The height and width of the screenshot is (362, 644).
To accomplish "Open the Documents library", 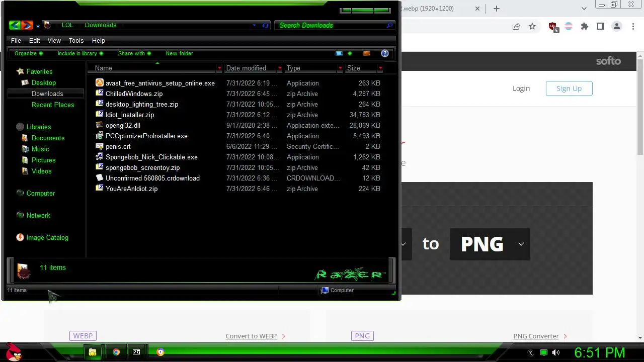I will [48, 138].
